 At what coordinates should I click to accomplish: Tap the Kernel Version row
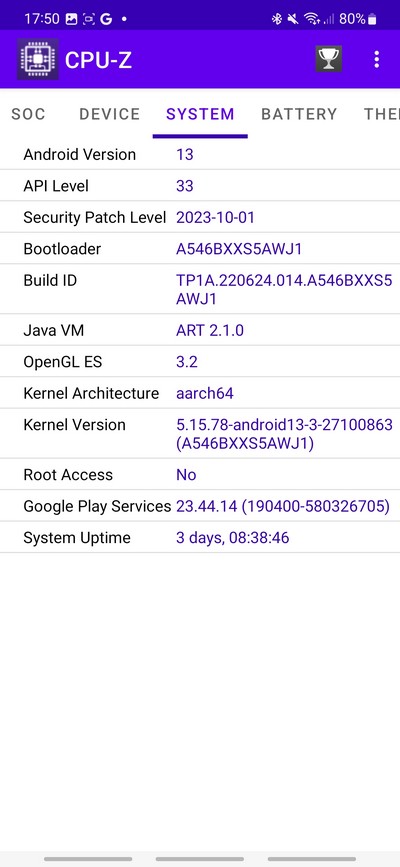point(200,434)
